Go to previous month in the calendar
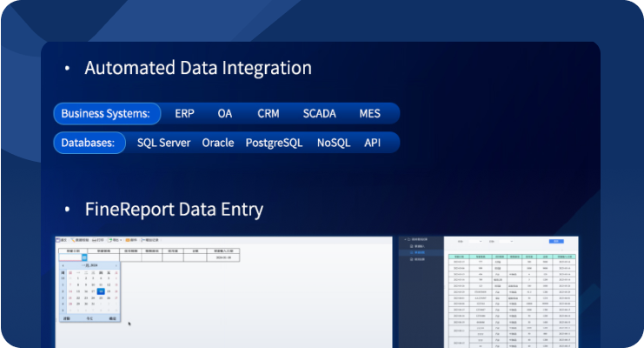The height and width of the screenshot is (348, 644). pyautogui.click(x=63, y=265)
